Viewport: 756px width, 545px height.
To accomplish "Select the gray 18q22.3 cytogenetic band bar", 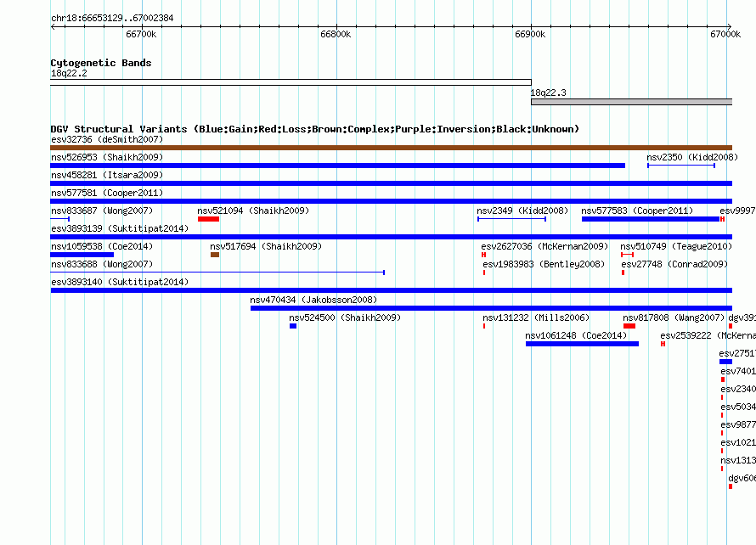I will tap(632, 102).
